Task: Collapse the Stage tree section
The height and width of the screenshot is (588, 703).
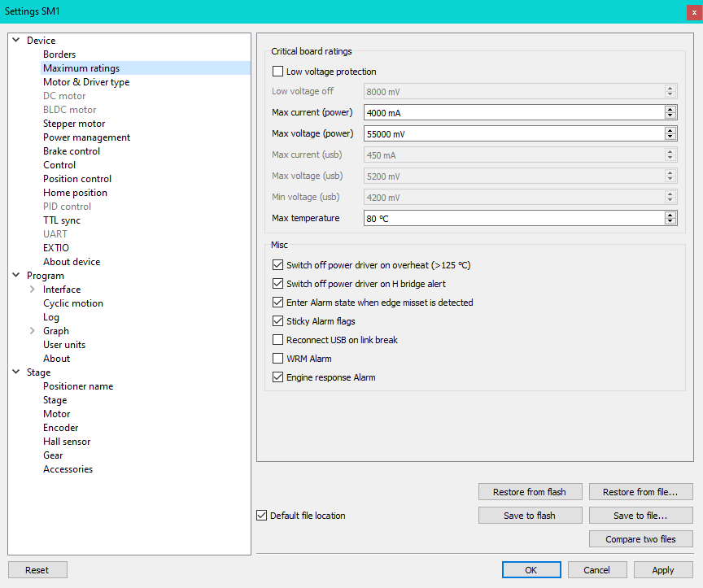Action: (15, 372)
